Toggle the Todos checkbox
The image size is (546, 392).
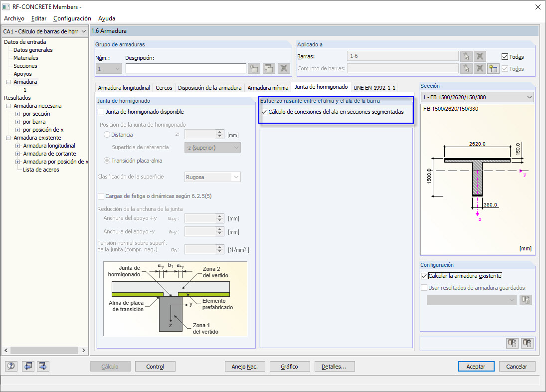[505, 69]
